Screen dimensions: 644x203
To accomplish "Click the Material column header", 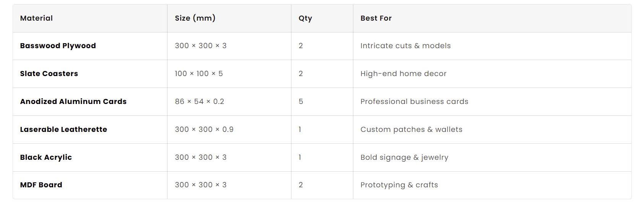I will click(x=36, y=18).
